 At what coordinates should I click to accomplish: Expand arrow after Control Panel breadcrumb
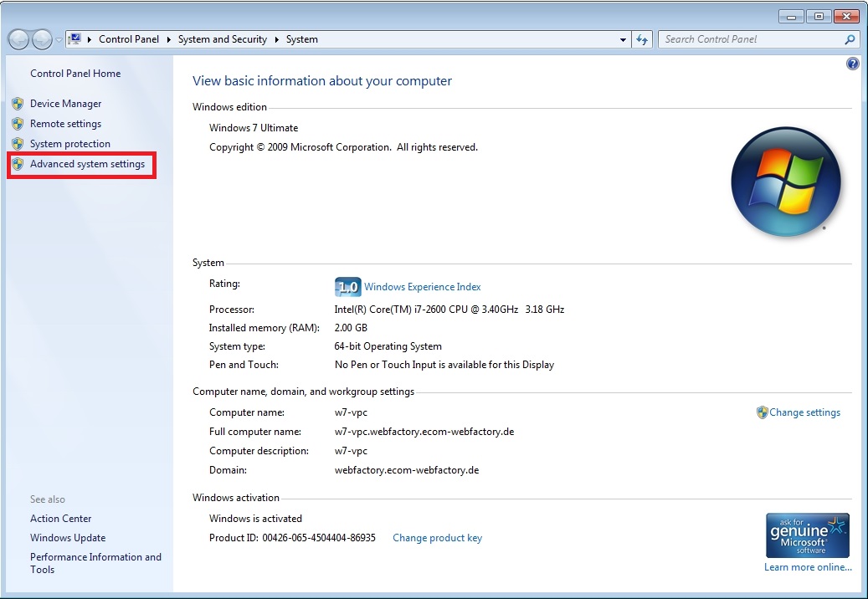[168, 39]
